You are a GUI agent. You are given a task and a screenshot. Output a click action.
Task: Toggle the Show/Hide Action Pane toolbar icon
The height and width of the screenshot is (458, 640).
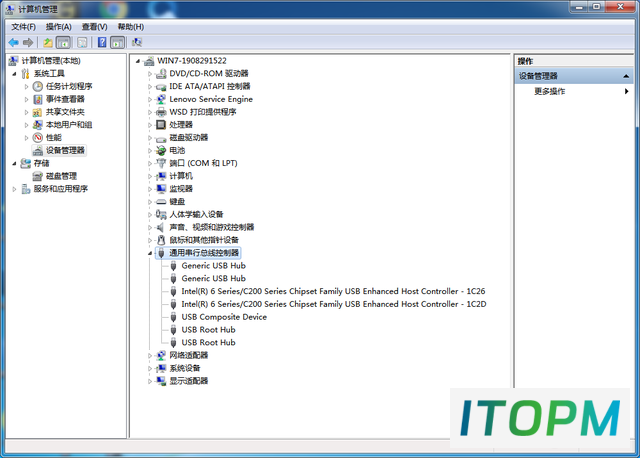[117, 42]
